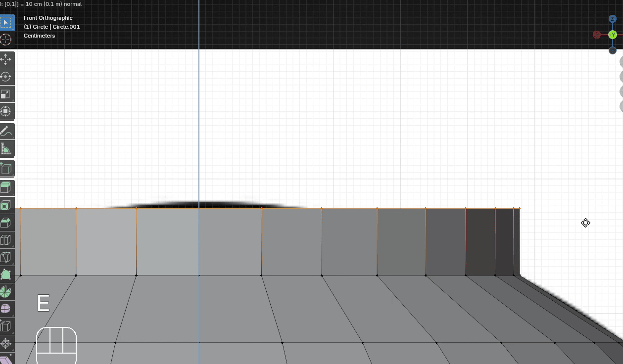This screenshot has height=364, width=623.
Task: Click the Add Cube tool
Action: [6, 169]
